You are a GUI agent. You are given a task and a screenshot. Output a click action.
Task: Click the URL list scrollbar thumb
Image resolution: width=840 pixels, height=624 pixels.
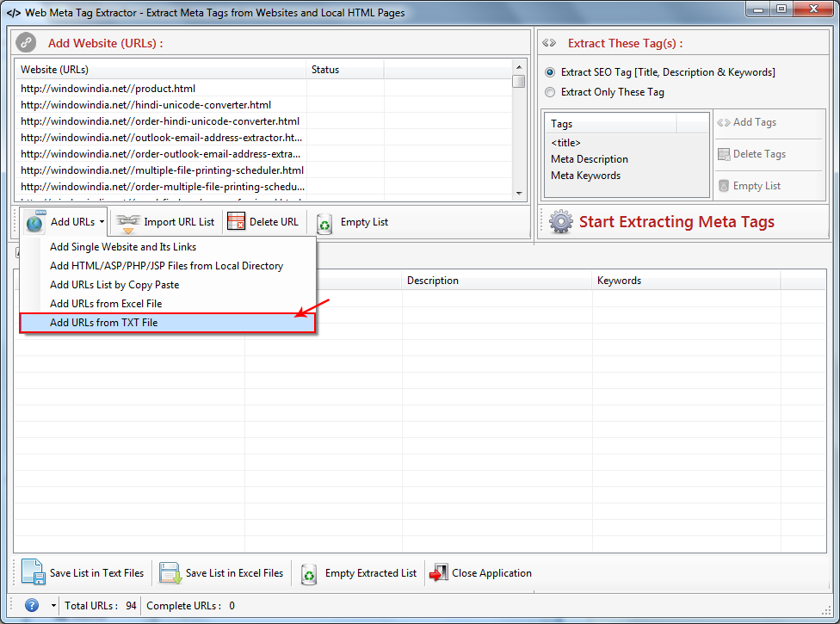pos(519,82)
